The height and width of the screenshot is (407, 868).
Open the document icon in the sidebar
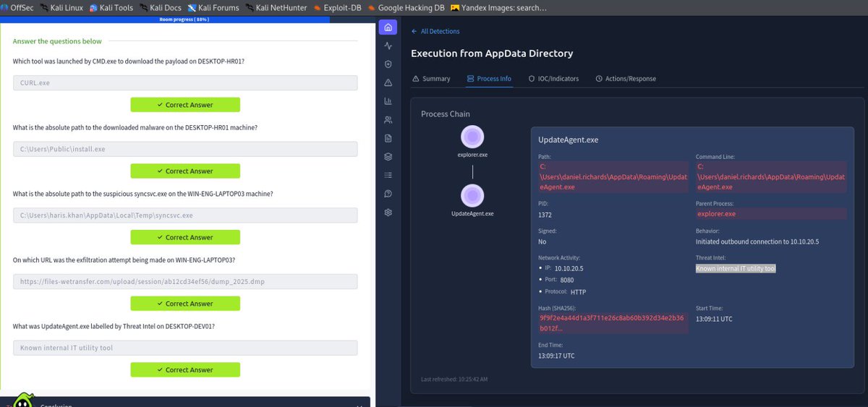click(x=388, y=138)
